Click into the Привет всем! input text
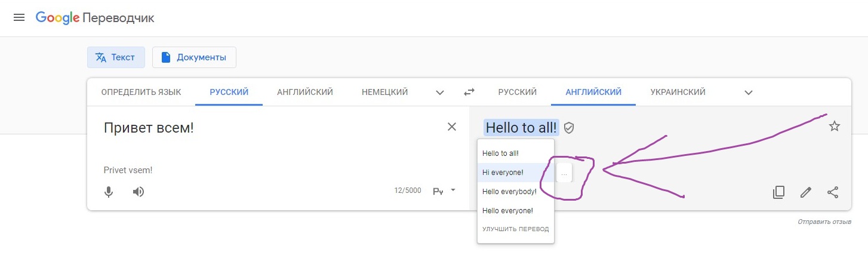The image size is (868, 258). (x=149, y=127)
